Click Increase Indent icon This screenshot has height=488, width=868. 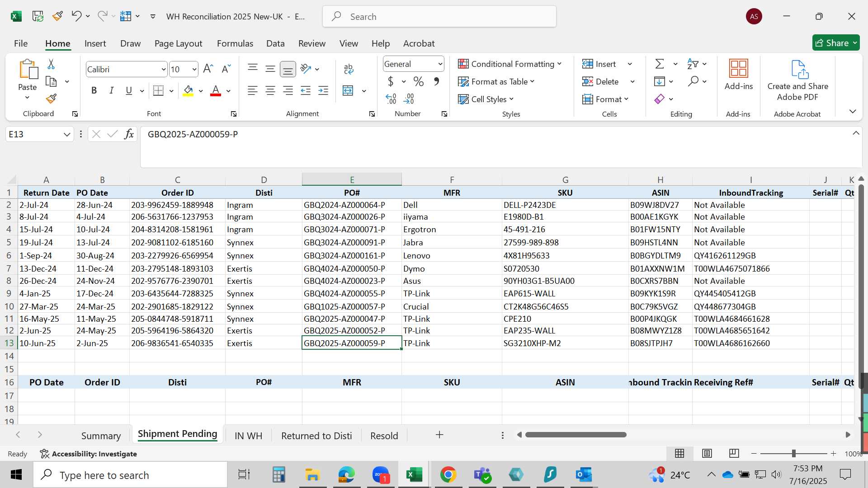click(323, 90)
